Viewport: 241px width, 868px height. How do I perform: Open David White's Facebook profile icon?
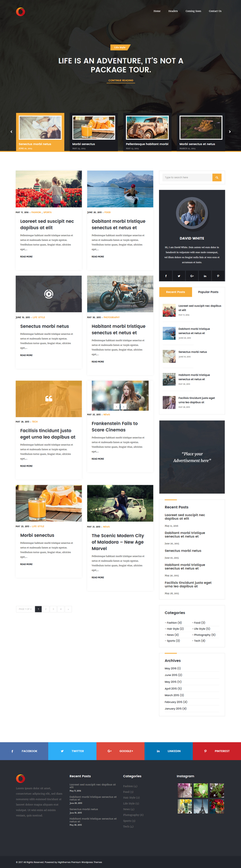click(x=166, y=276)
